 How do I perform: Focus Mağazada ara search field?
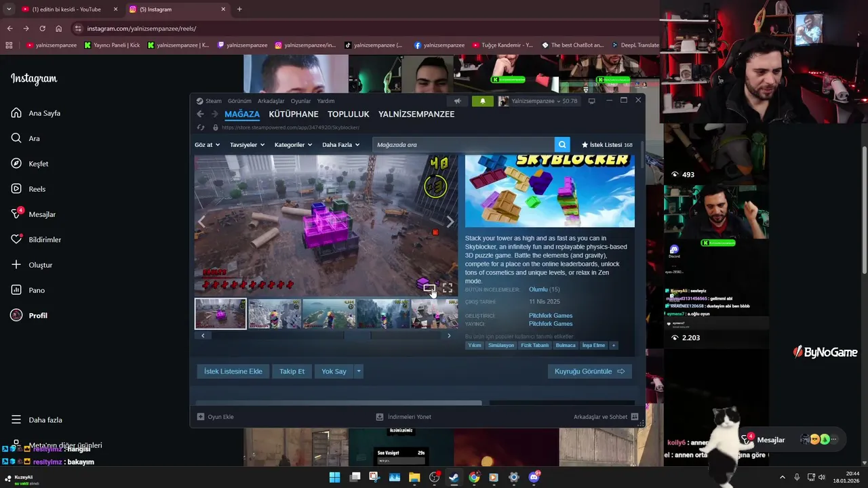[x=464, y=144]
